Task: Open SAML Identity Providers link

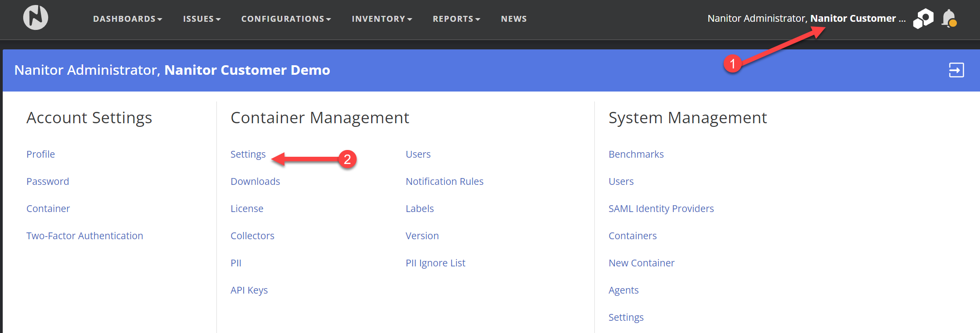Action: pos(661,209)
